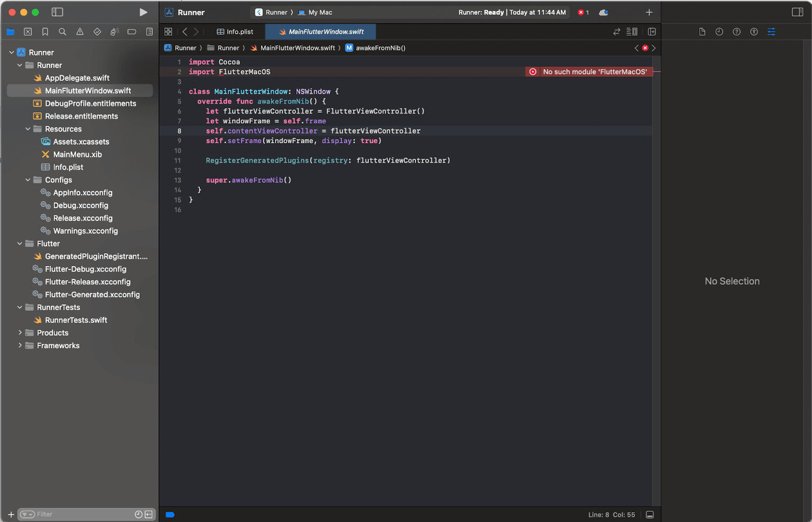Open AppInfo.xcconfig file

[x=82, y=193]
